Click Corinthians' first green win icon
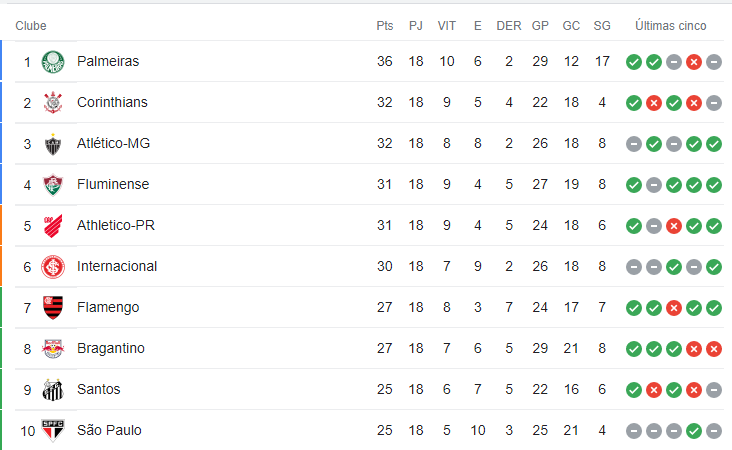The width and height of the screenshot is (732, 450). [x=633, y=103]
